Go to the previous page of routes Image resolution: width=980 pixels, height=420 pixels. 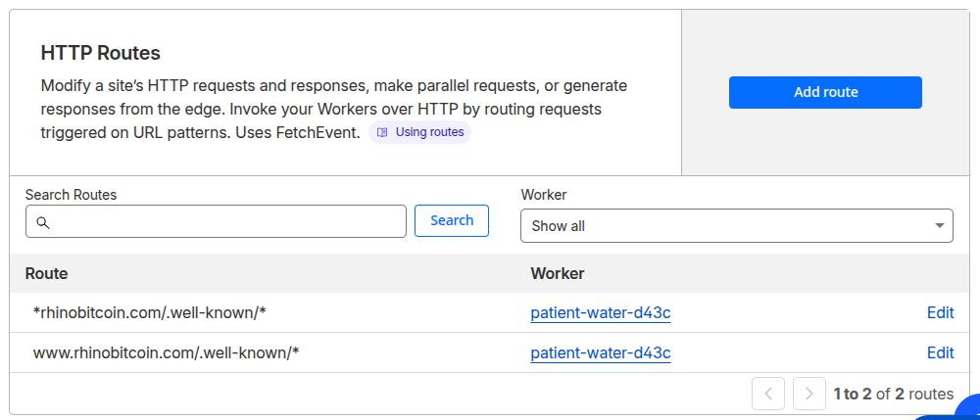[768, 394]
